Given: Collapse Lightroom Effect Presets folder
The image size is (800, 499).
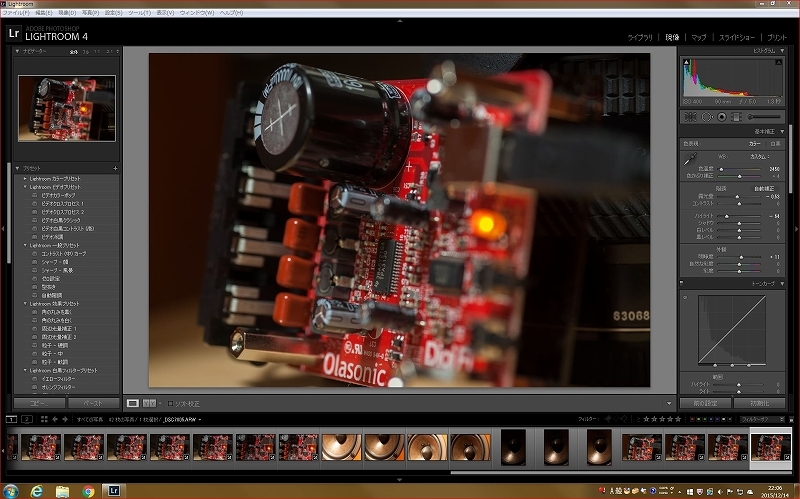Looking at the screenshot, I should click(x=25, y=304).
